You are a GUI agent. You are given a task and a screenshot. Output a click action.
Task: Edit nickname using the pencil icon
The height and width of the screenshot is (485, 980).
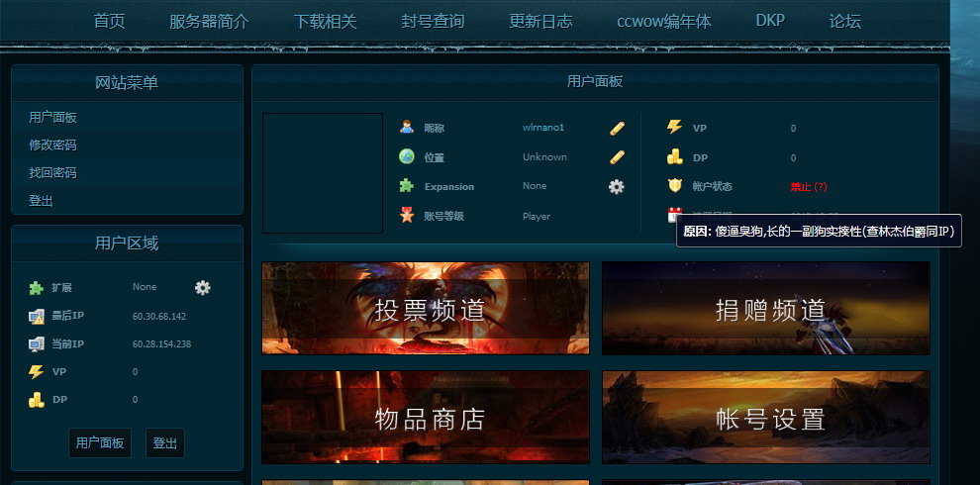click(617, 128)
